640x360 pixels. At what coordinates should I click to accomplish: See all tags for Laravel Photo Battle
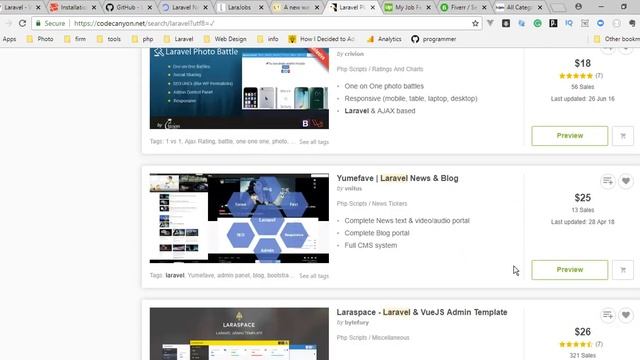point(314,142)
